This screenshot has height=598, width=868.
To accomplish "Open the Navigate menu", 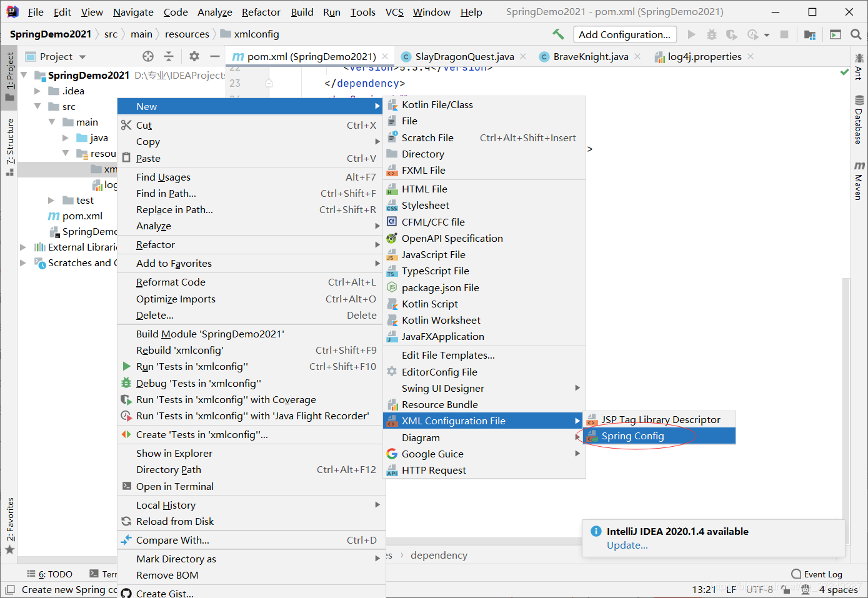I will 133,12.
